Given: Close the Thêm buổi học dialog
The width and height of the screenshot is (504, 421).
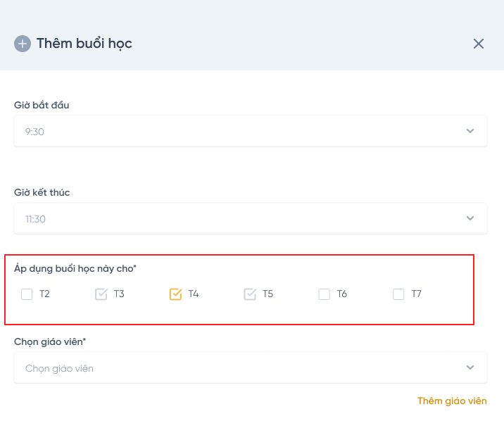Looking at the screenshot, I should click(479, 44).
